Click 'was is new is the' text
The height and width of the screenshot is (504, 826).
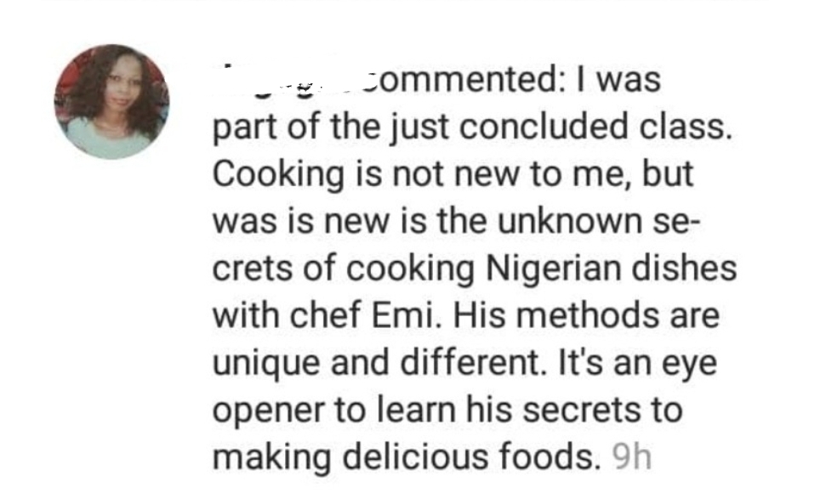350,222
